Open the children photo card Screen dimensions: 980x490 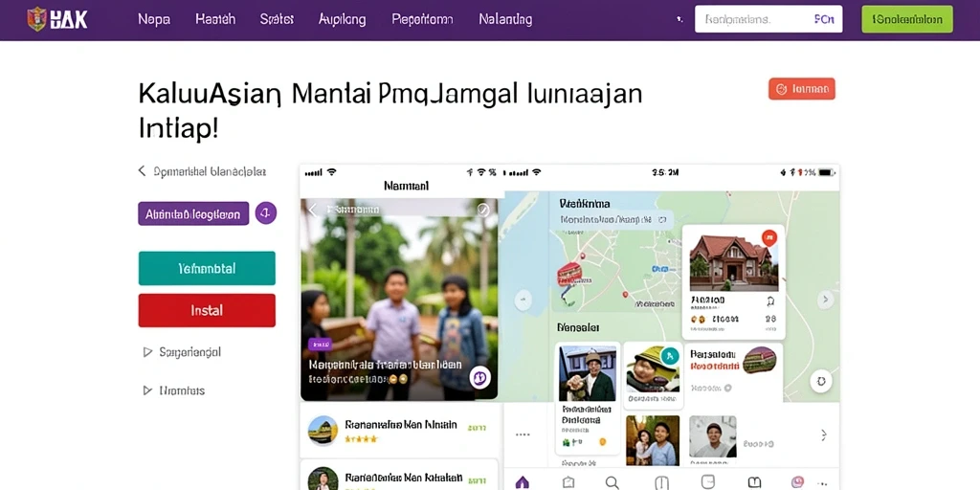click(x=399, y=300)
